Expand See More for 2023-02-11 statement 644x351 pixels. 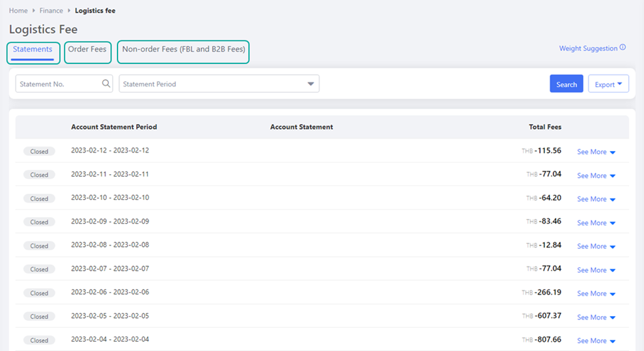596,175
